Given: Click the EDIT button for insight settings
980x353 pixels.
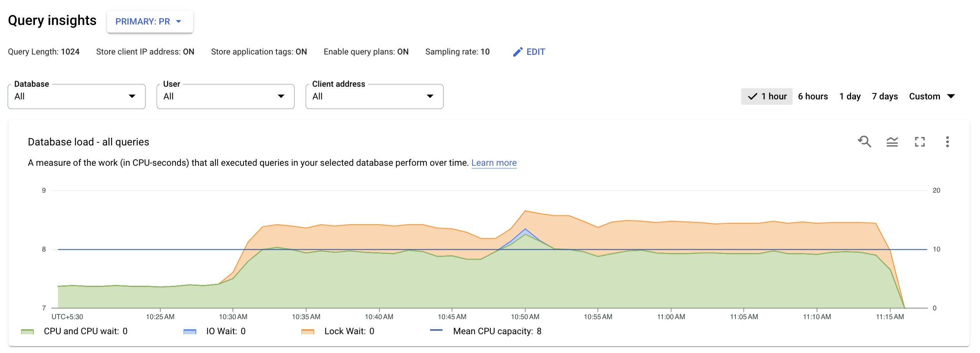Looking at the screenshot, I should pyautogui.click(x=535, y=51).
